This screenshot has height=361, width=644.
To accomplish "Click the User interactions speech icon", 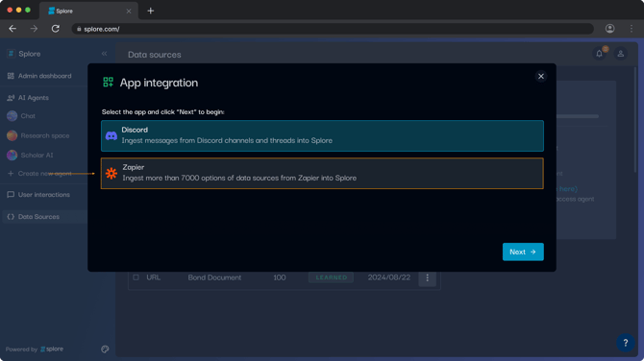I will click(x=11, y=195).
